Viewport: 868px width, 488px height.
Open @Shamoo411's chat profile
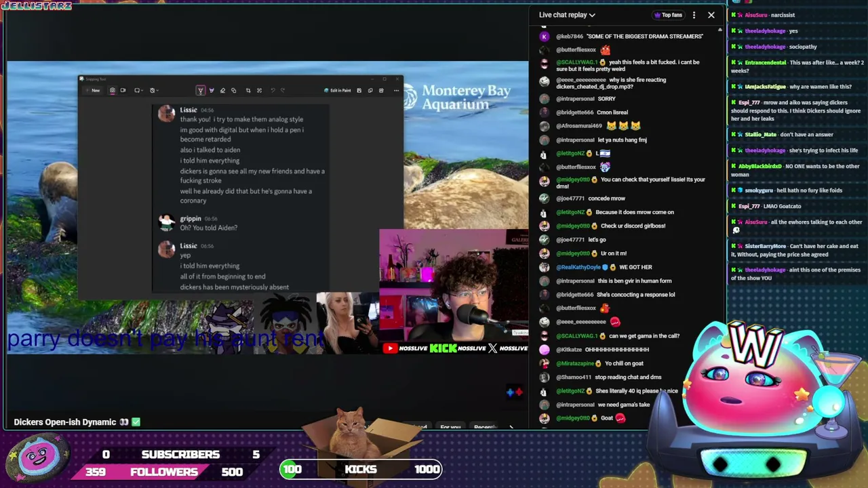(574, 377)
